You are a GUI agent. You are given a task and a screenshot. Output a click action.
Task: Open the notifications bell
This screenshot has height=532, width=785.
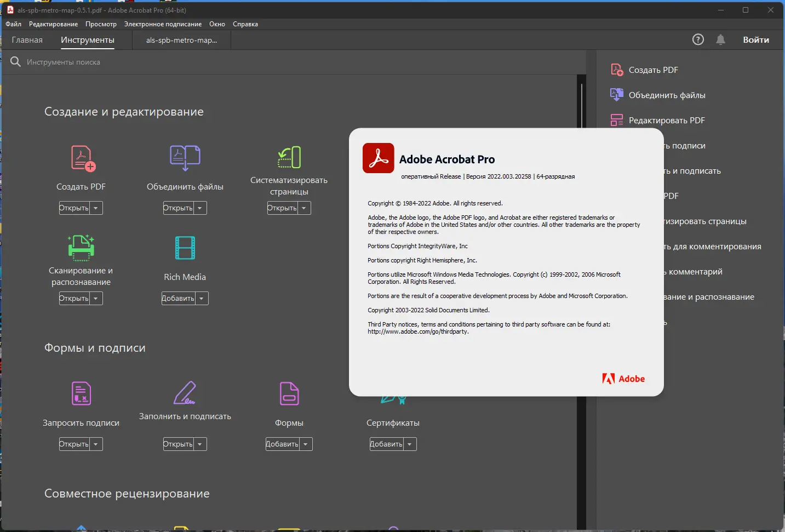(720, 39)
